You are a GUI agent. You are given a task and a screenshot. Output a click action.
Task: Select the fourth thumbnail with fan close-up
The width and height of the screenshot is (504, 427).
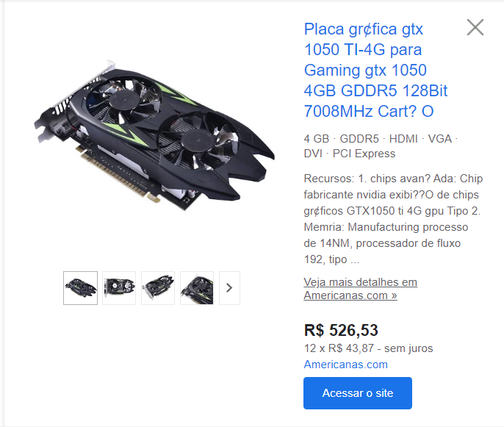[197, 288]
